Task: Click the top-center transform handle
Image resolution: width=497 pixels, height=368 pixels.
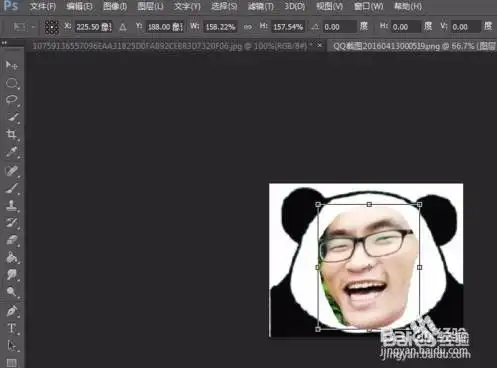Action: coord(369,204)
